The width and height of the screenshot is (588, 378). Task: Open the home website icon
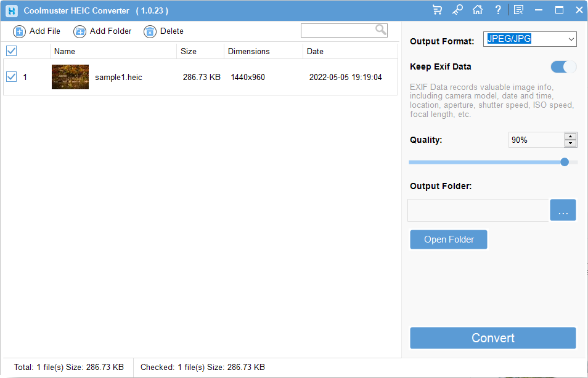(x=478, y=10)
